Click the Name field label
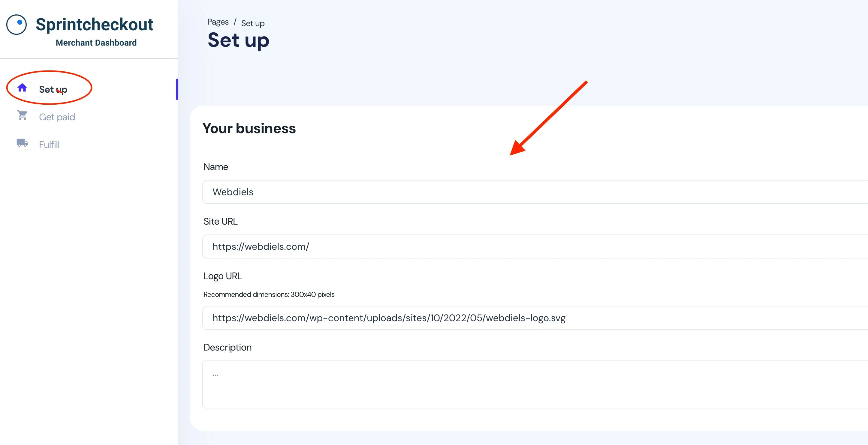This screenshot has height=445, width=868. (216, 167)
